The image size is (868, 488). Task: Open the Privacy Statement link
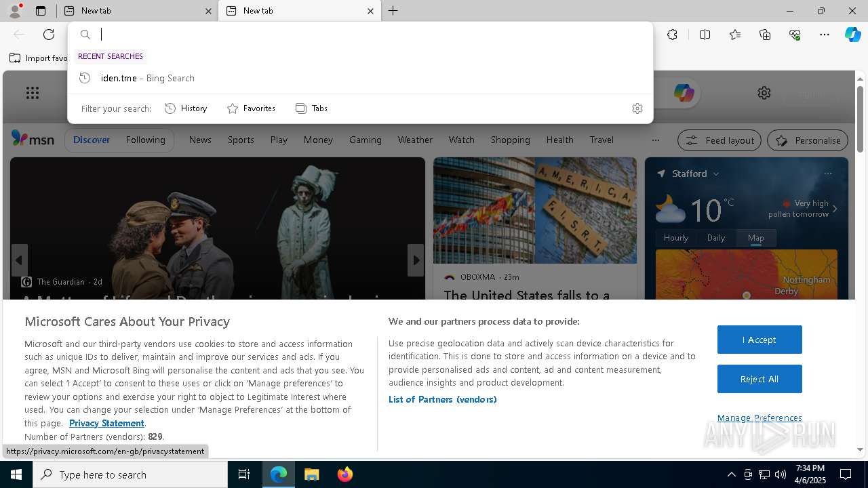(106, 423)
